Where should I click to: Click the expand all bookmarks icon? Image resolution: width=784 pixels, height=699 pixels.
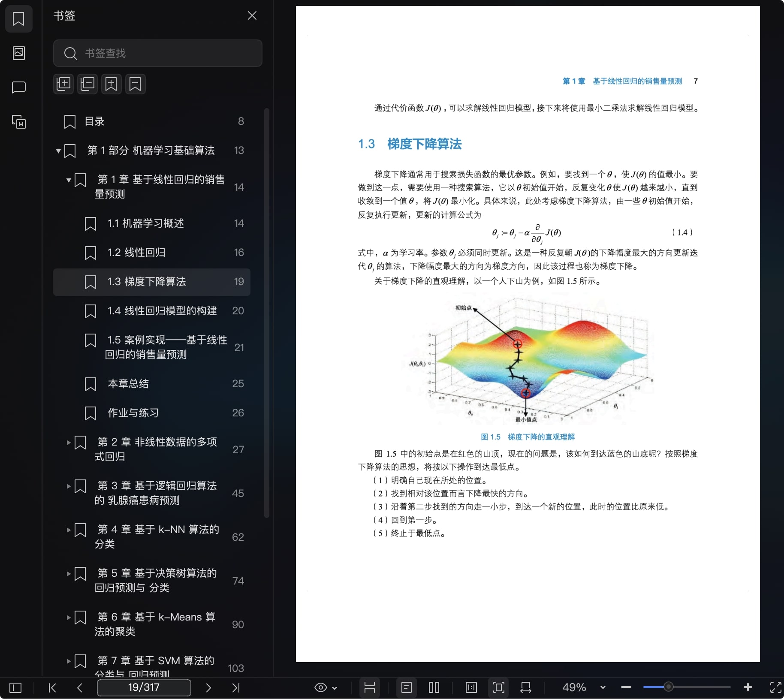click(x=63, y=84)
